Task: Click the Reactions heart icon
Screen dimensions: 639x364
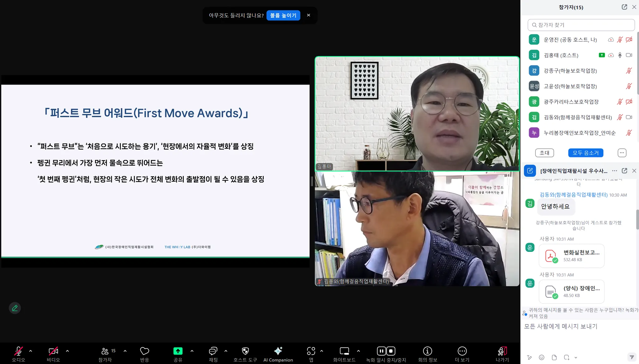Action: coord(144,351)
